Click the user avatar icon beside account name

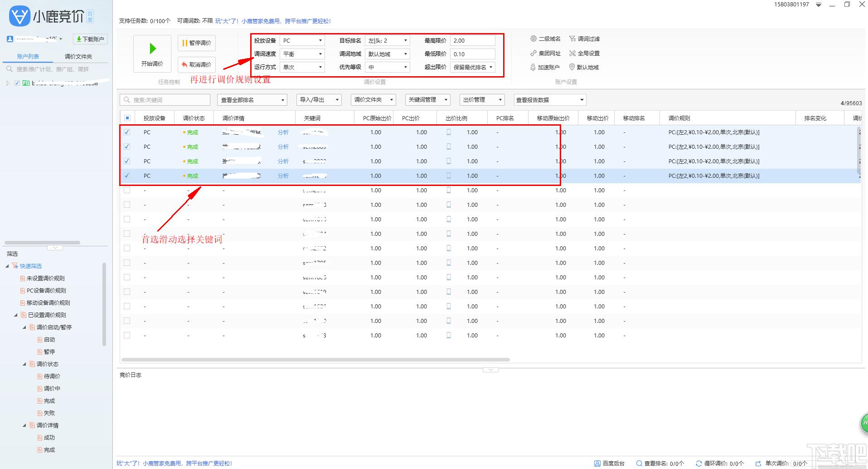(x=10, y=39)
